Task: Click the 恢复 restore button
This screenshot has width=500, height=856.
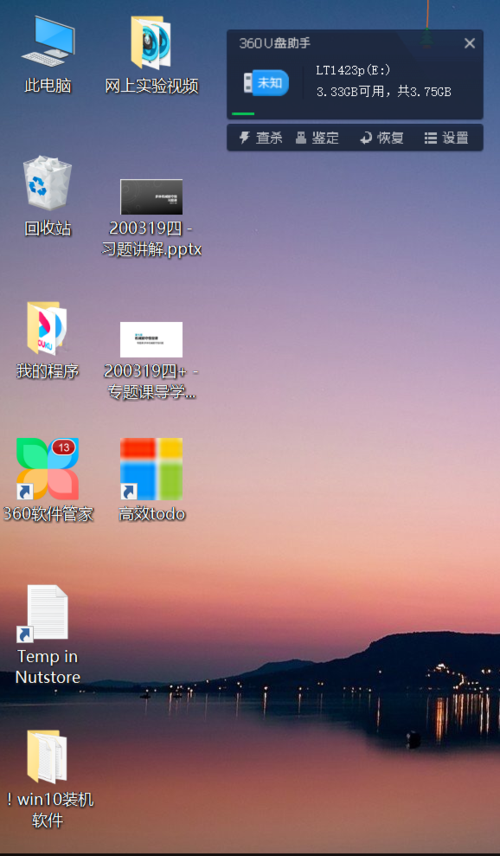Action: tap(382, 138)
